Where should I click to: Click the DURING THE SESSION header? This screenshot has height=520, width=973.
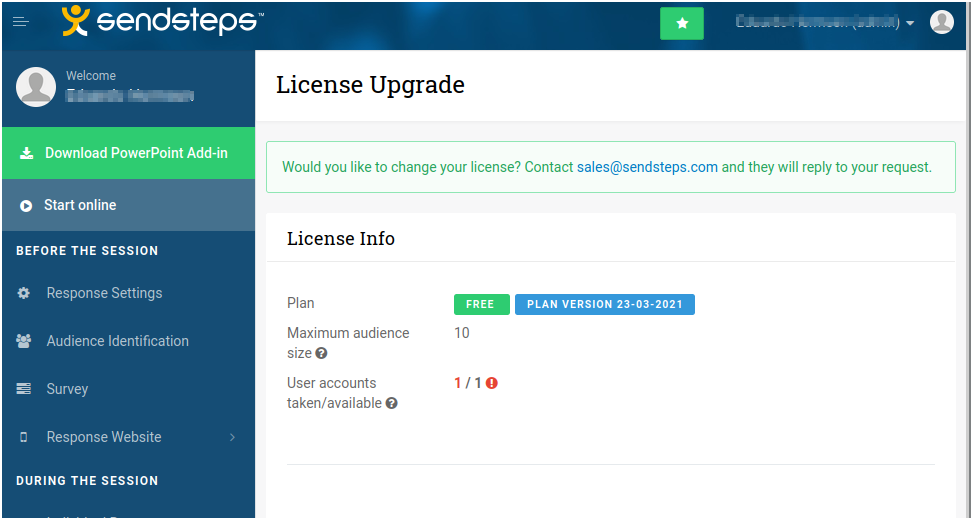tap(87, 481)
